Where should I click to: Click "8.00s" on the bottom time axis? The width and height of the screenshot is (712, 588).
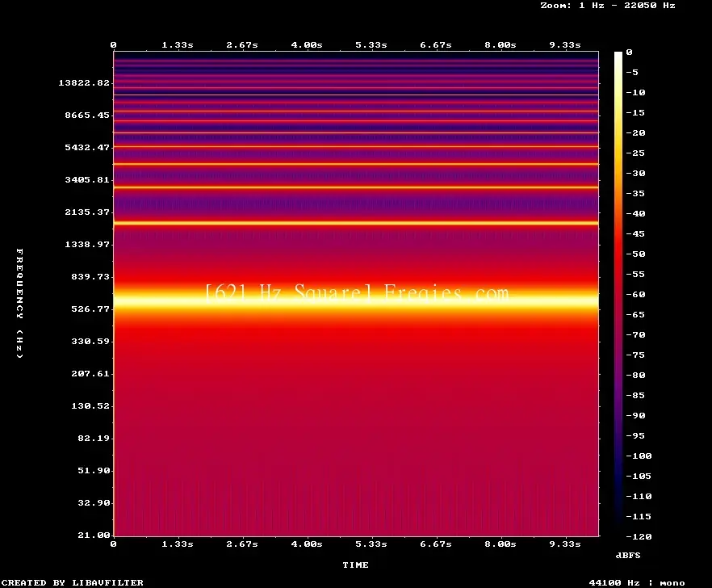[500, 544]
